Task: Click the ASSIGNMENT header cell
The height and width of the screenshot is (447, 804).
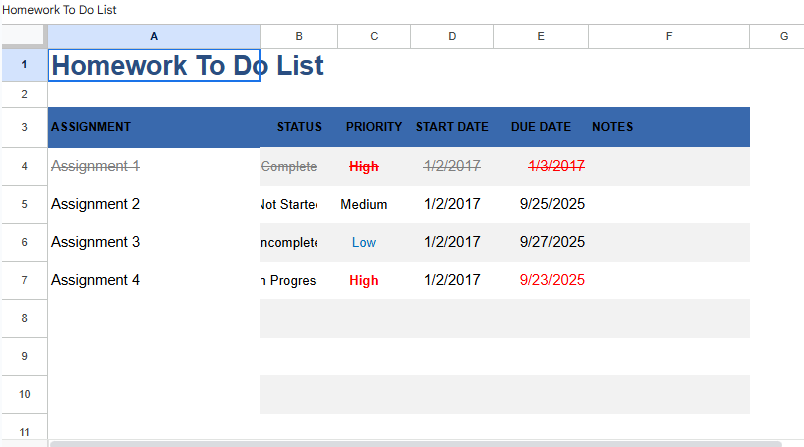Action: (x=154, y=127)
